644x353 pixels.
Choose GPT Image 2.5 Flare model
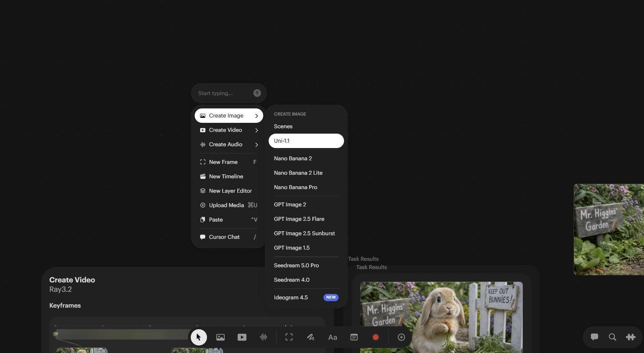(306, 219)
